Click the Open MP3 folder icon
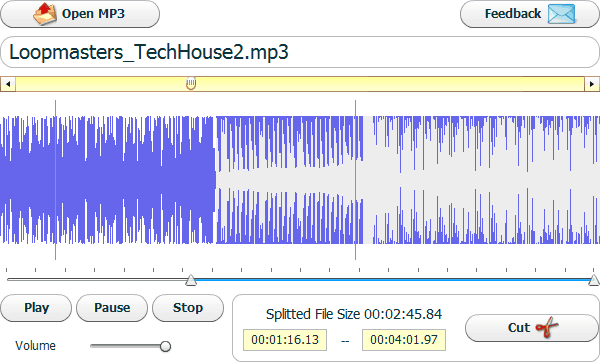This screenshot has height=362, width=600. coord(45,14)
